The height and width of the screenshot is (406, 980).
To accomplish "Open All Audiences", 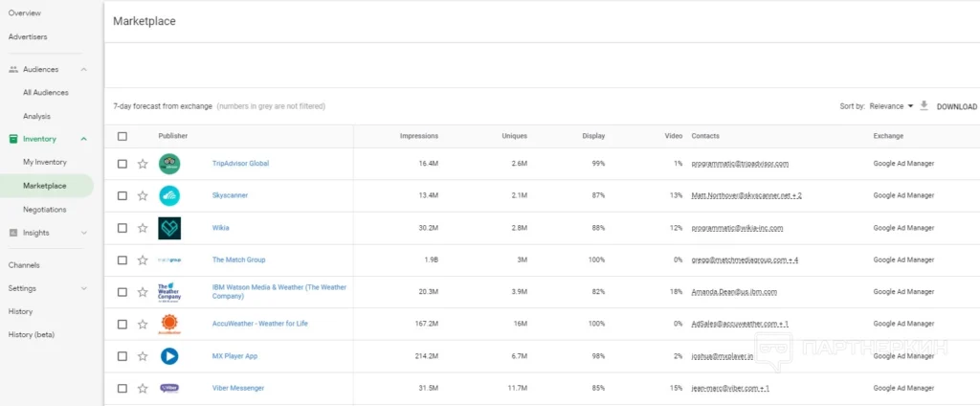I will 46,93.
